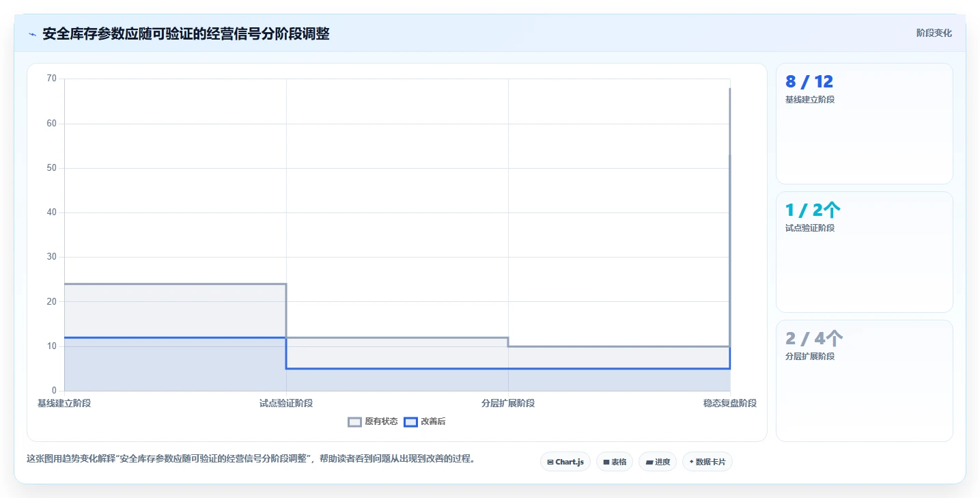Click the chart description sentence below the chart
The image size is (980, 498).
(251, 458)
